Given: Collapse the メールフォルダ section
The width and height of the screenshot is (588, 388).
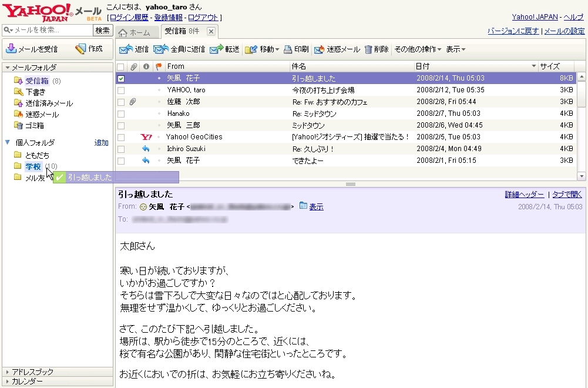Looking at the screenshot, I should pyautogui.click(x=8, y=68).
